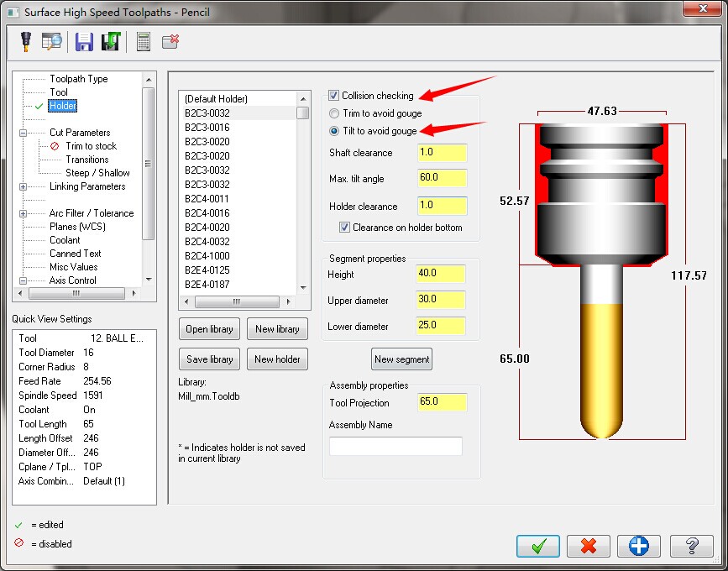Collapse the Cut Parameters tree node
The width and height of the screenshot is (728, 571).
[x=23, y=133]
